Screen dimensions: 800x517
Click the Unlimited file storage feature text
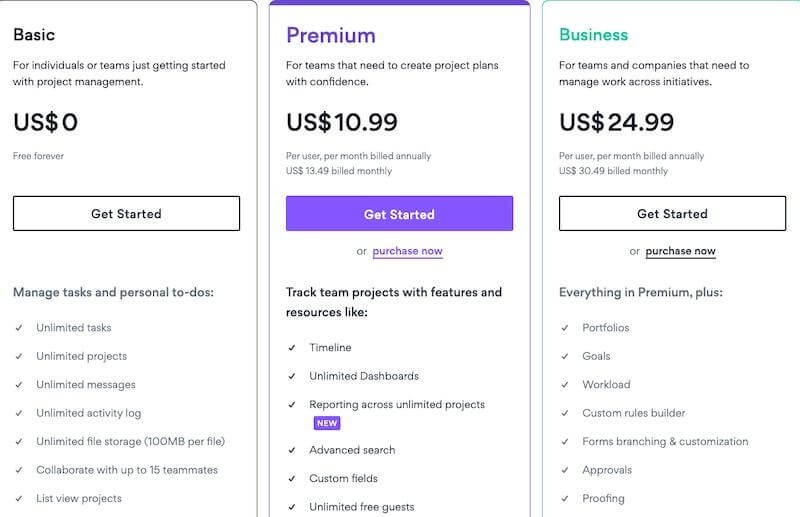[131, 441]
